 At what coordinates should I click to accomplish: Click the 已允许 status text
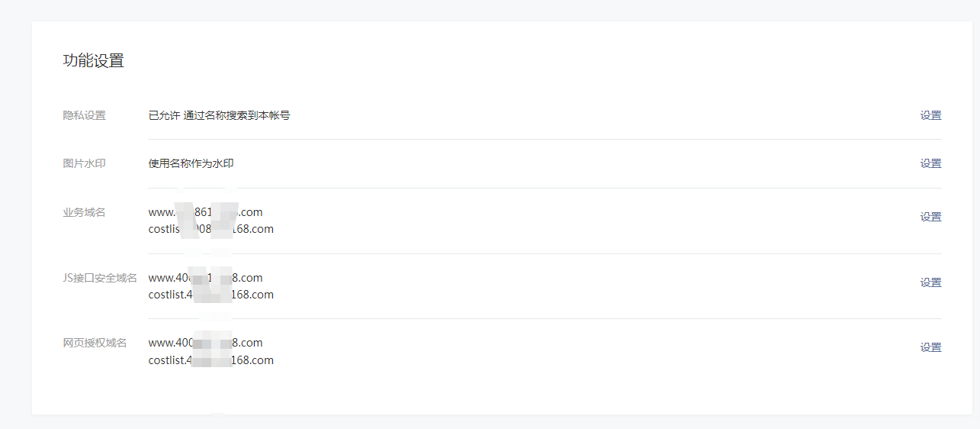[x=164, y=116]
